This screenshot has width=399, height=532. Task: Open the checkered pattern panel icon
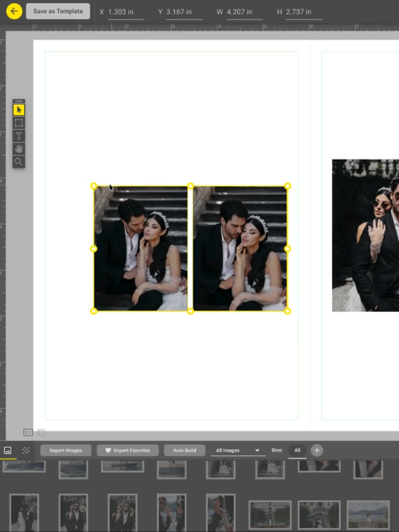click(x=26, y=451)
